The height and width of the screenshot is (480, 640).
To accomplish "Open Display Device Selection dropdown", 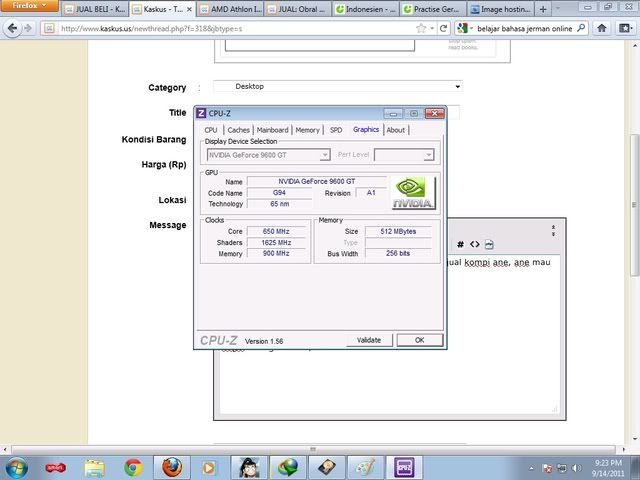I will [x=269, y=155].
